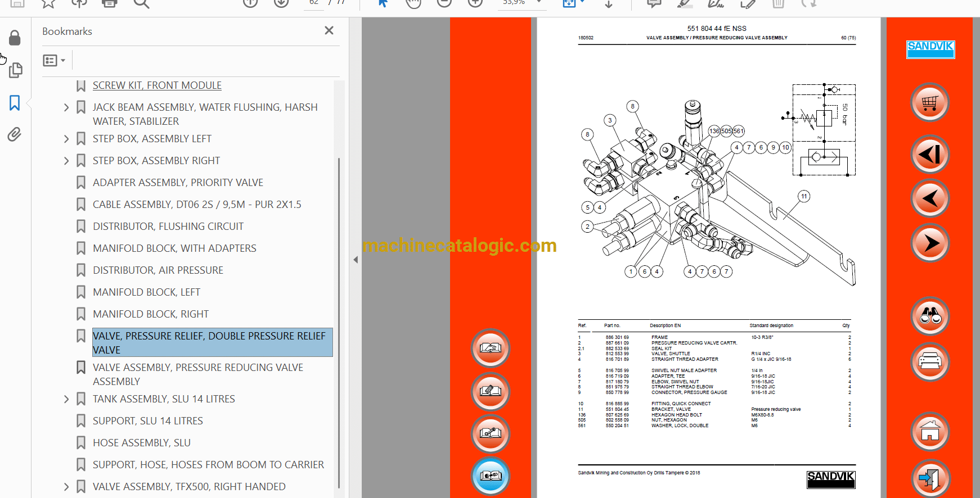Open the MANIFOLD BLOCK, WITH ADAPTERS bookmark
The width and height of the screenshot is (980, 498).
(x=174, y=248)
